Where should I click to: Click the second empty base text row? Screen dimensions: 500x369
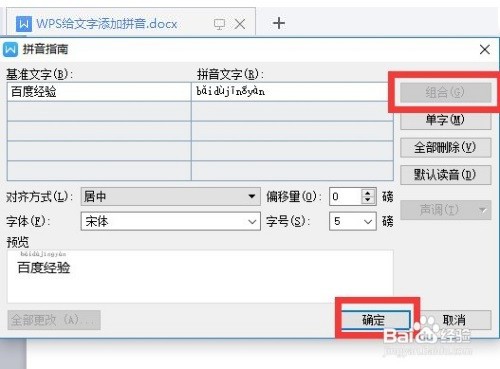point(99,131)
